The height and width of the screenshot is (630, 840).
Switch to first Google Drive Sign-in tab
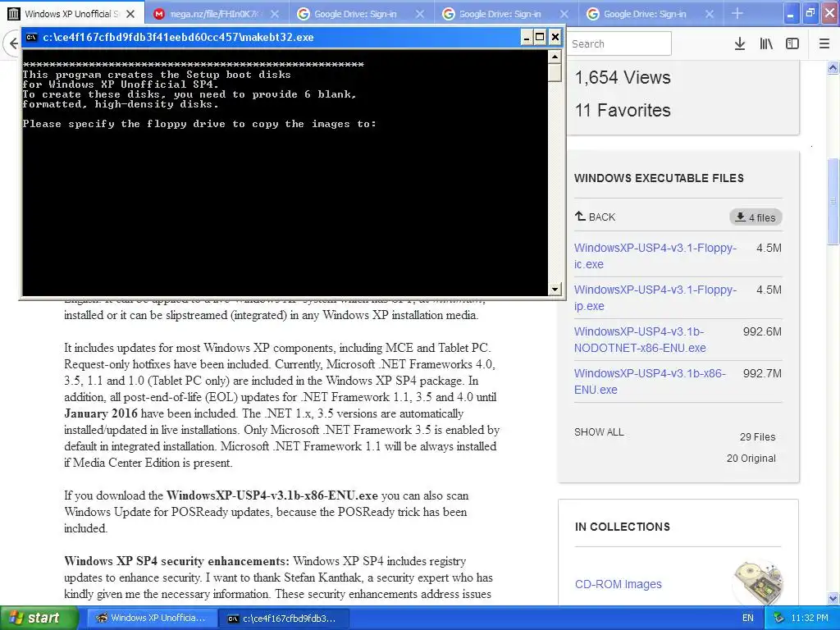[x=362, y=14]
